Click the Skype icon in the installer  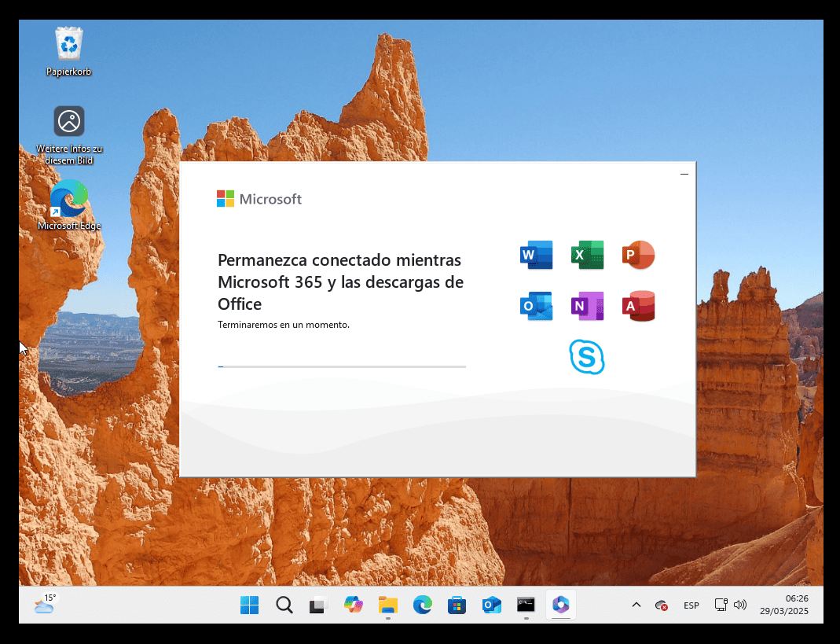tap(587, 357)
